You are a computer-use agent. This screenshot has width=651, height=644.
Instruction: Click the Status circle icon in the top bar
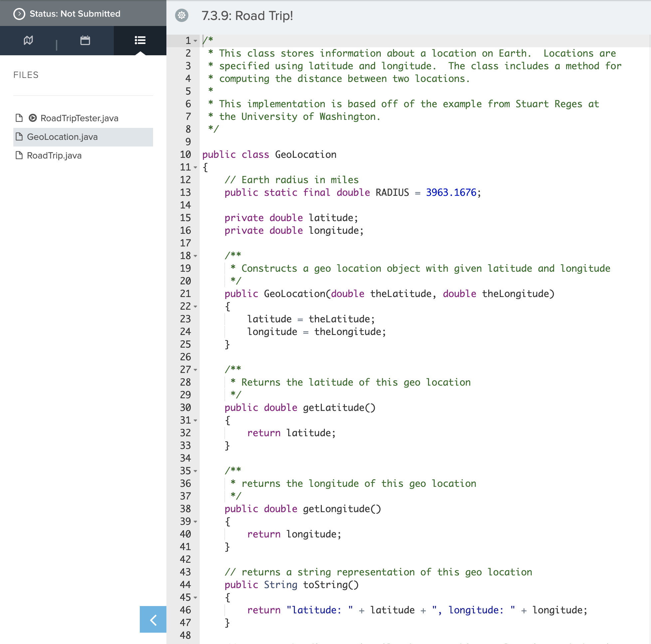tap(19, 14)
